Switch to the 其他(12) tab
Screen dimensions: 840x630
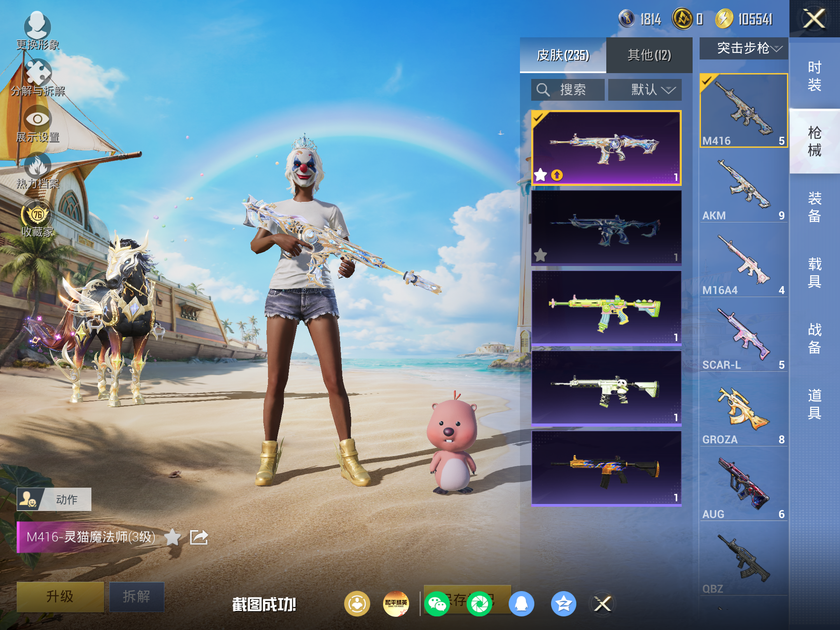pos(649,55)
